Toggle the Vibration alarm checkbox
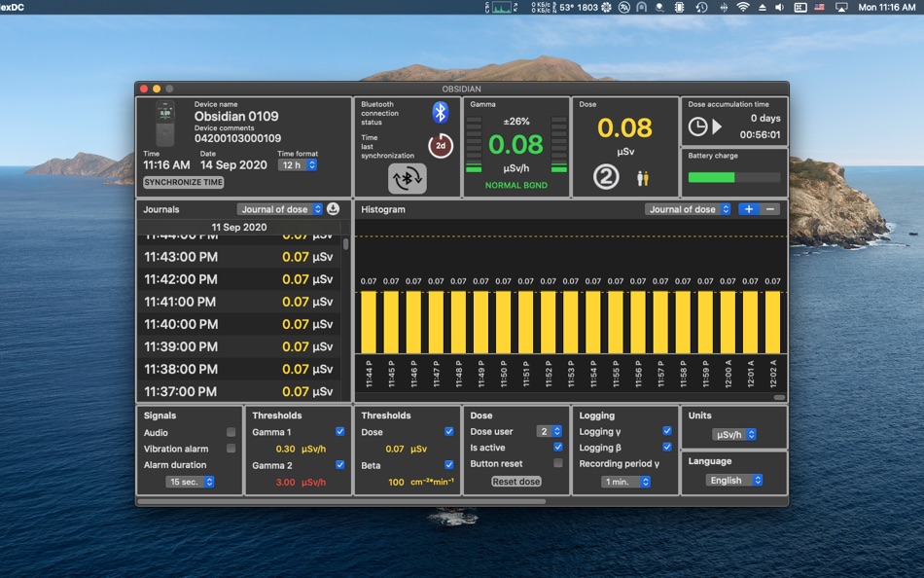924x578 pixels. pos(231,449)
